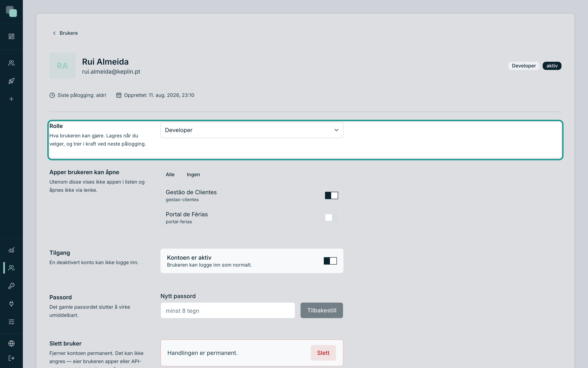Go back to Brukere list
588x368 pixels.
(x=65, y=33)
